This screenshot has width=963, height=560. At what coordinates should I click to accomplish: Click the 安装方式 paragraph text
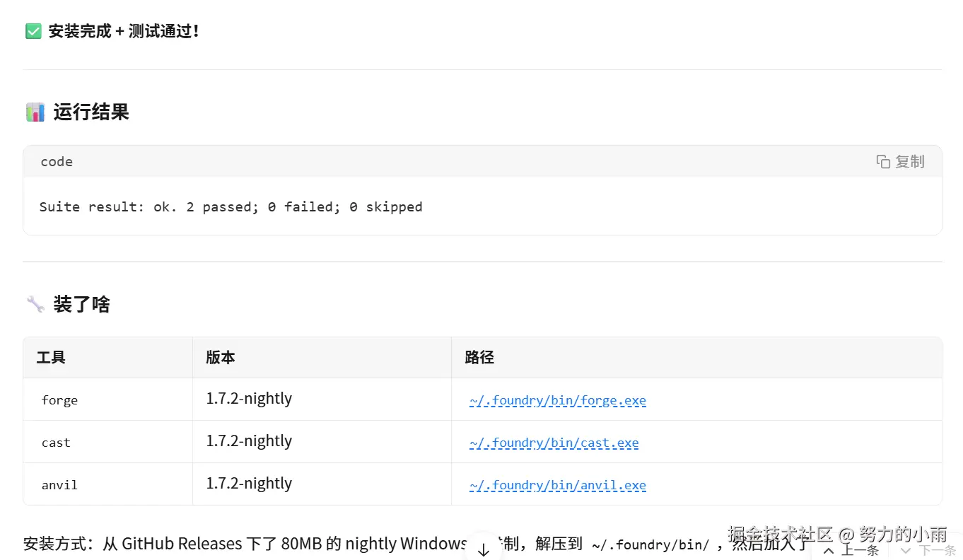coord(416,544)
